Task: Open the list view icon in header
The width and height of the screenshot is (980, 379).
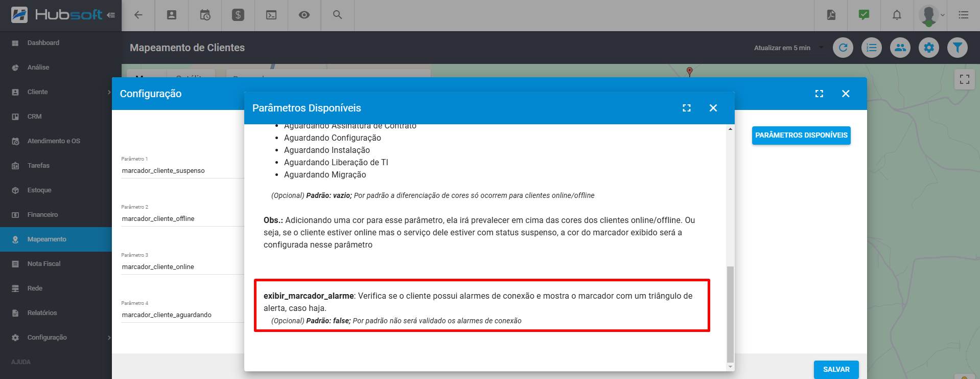Action: [x=871, y=48]
